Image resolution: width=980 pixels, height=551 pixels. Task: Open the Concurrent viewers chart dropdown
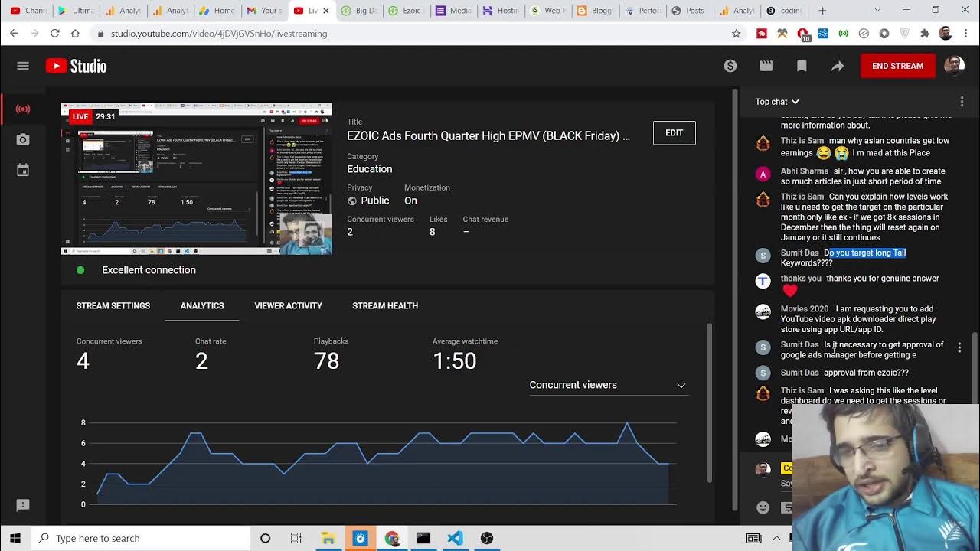(x=608, y=385)
